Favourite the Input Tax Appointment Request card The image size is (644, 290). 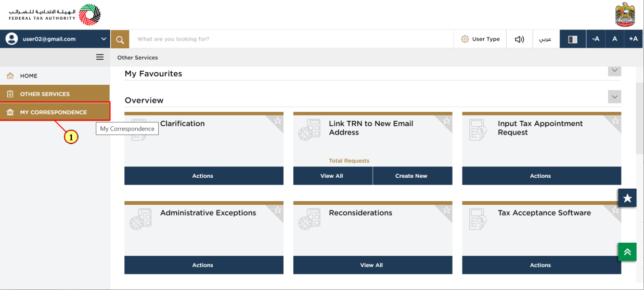(615, 121)
